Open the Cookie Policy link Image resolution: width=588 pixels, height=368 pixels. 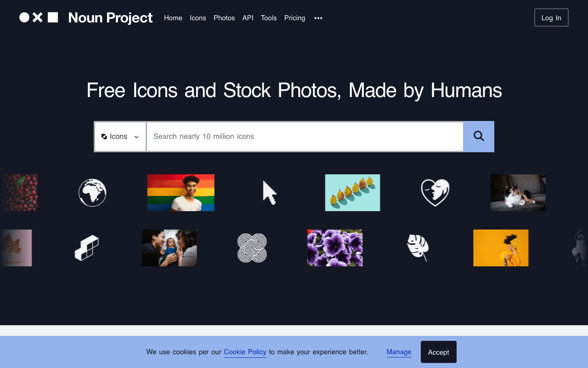245,352
